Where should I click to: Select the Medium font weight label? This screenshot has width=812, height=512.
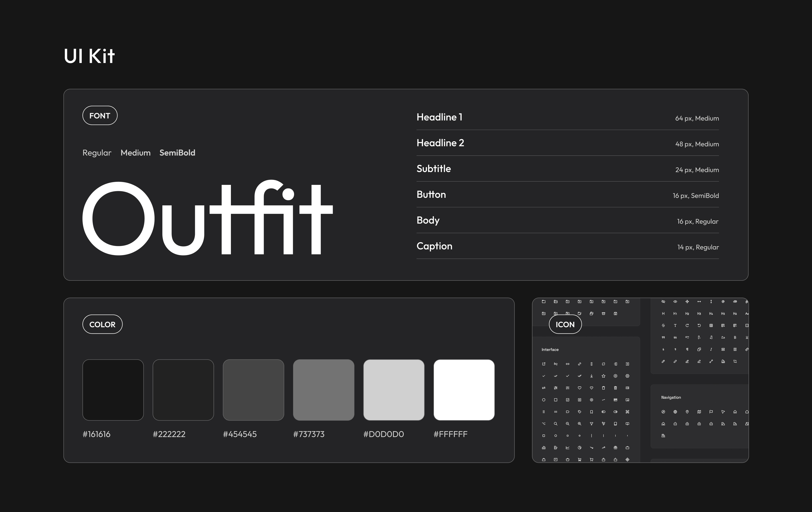click(135, 153)
